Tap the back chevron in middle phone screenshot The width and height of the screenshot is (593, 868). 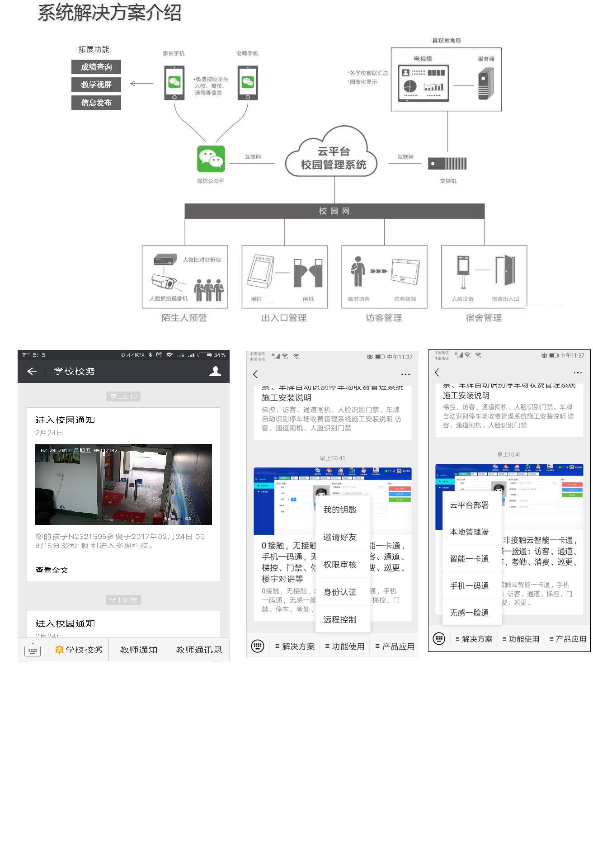(x=255, y=374)
